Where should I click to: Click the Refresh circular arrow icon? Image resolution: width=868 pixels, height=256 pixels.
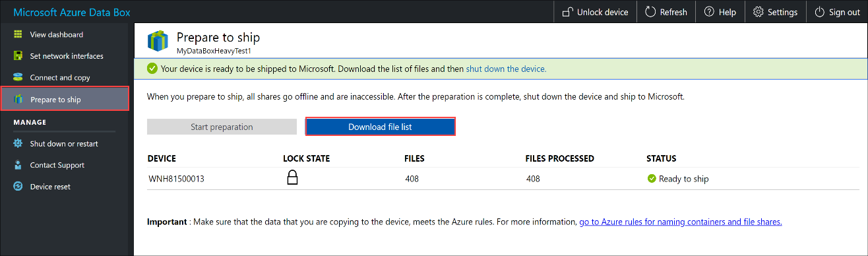point(650,12)
